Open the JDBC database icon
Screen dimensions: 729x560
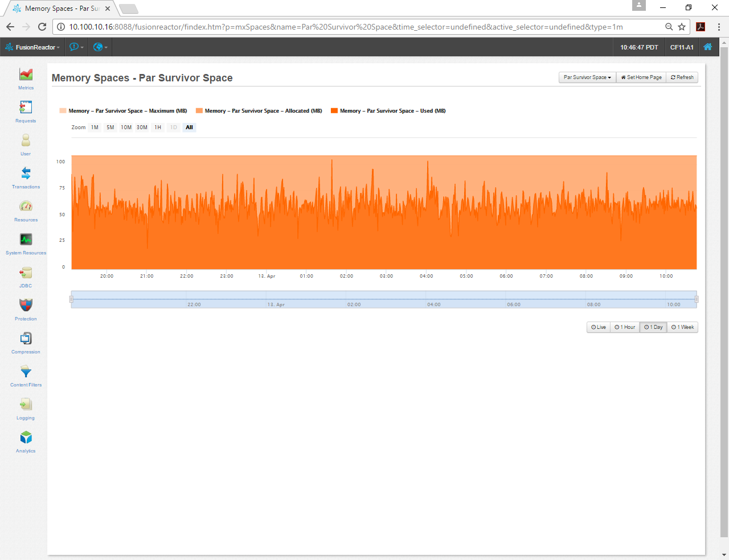[26, 272]
